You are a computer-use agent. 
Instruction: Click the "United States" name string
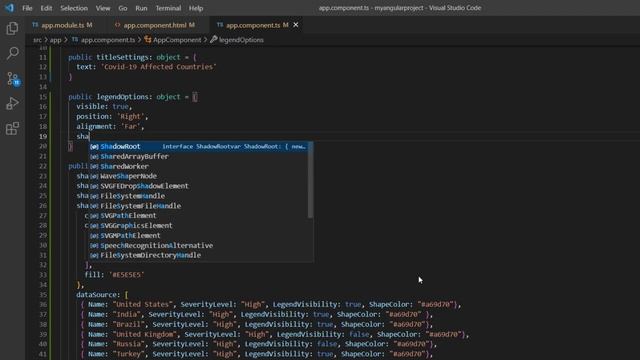[x=142, y=304]
